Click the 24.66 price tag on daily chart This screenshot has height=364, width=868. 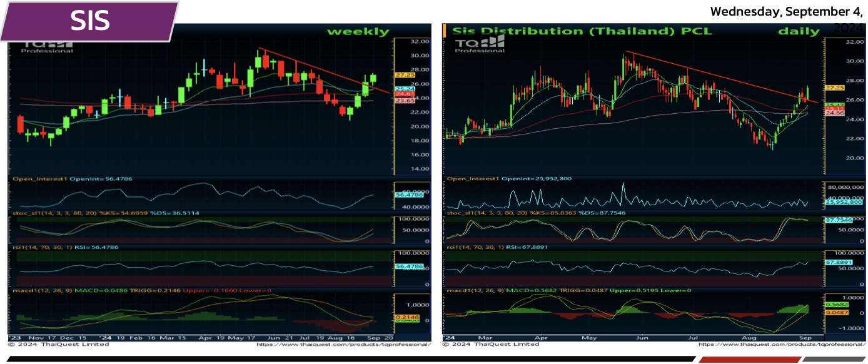(835, 113)
